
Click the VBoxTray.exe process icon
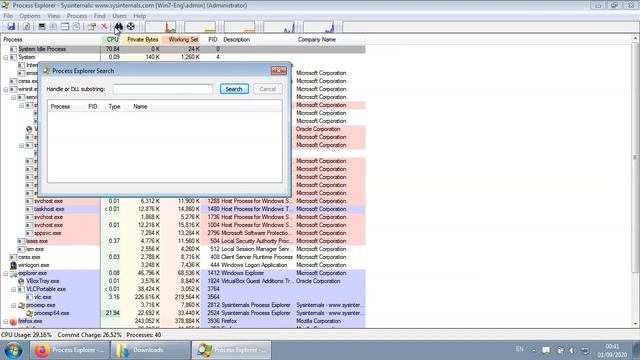21,281
